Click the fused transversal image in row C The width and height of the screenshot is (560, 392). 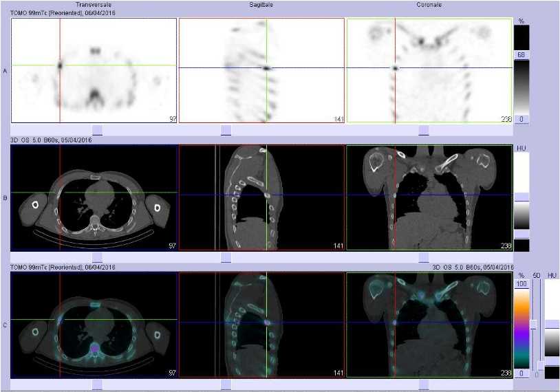pyautogui.click(x=94, y=325)
